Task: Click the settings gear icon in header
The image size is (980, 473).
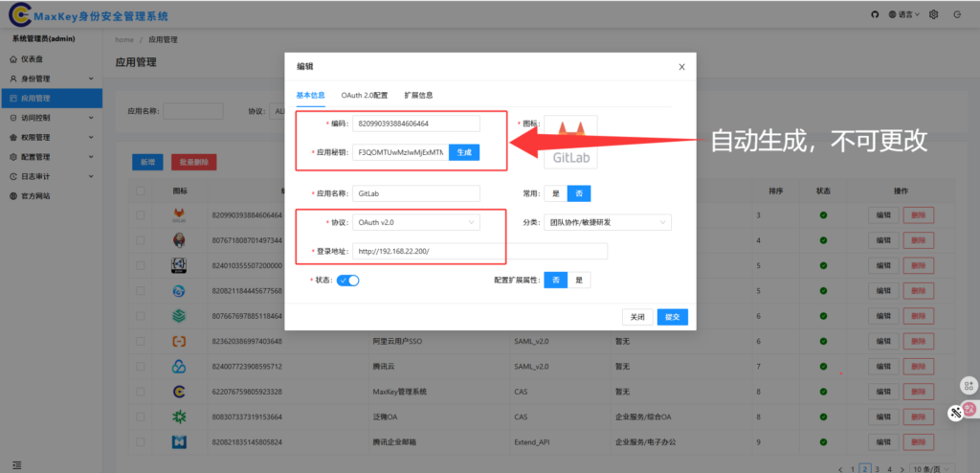Action: (x=933, y=14)
